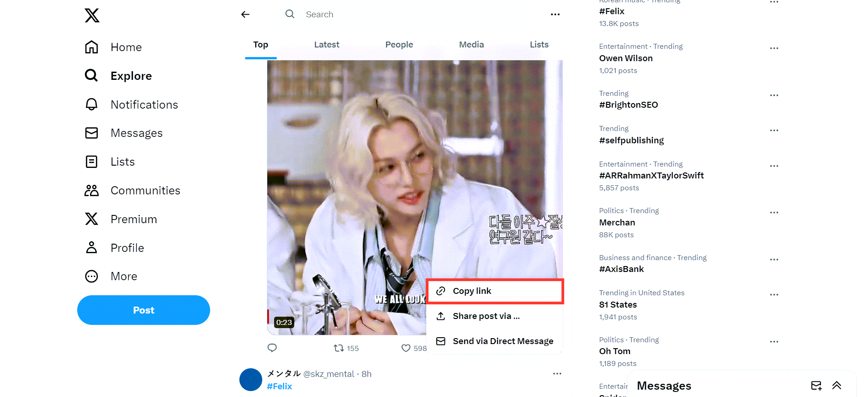Open Profile in the sidebar
The image size is (868, 397).
coord(114,248)
